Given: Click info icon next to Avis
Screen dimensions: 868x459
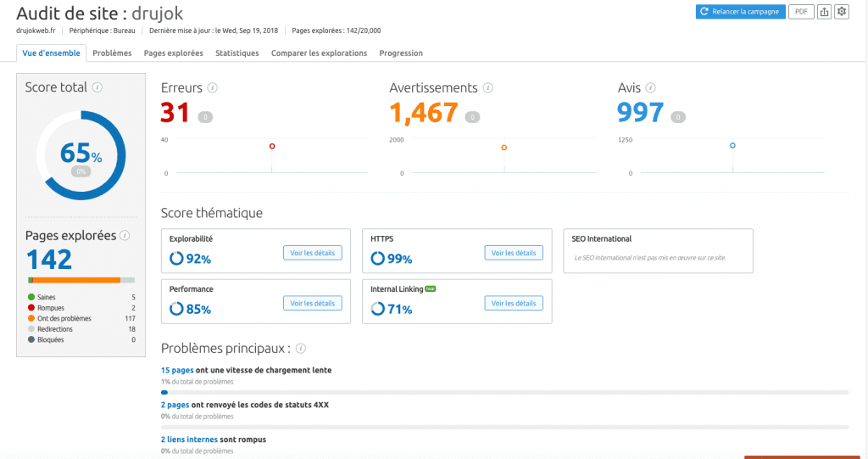Looking at the screenshot, I should click(x=650, y=87).
